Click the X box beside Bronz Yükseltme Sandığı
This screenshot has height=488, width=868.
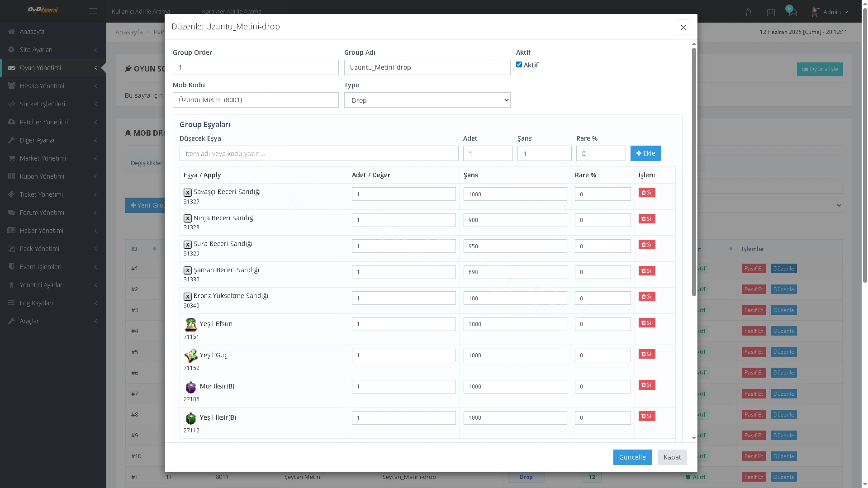[x=187, y=297]
